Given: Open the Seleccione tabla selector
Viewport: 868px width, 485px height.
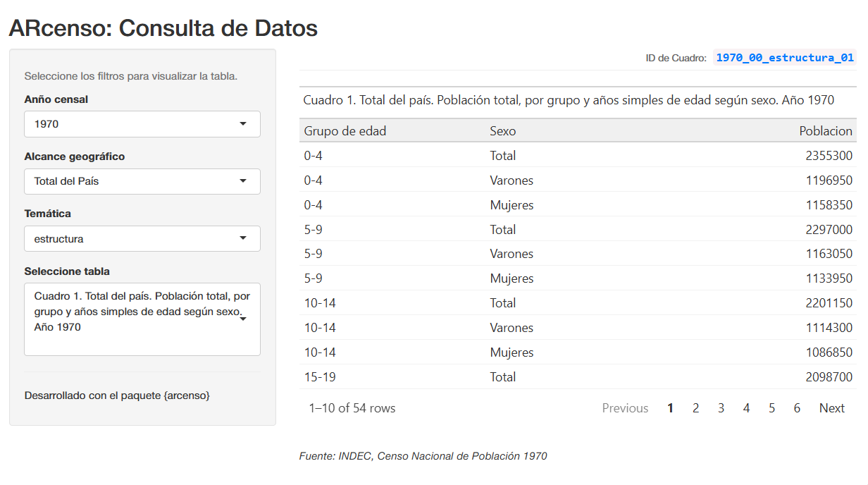Looking at the screenshot, I should (x=141, y=319).
